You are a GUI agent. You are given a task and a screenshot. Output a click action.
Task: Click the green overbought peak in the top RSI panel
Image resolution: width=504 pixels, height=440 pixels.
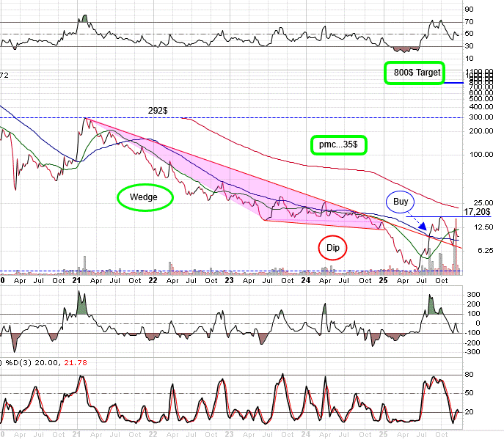point(83,18)
